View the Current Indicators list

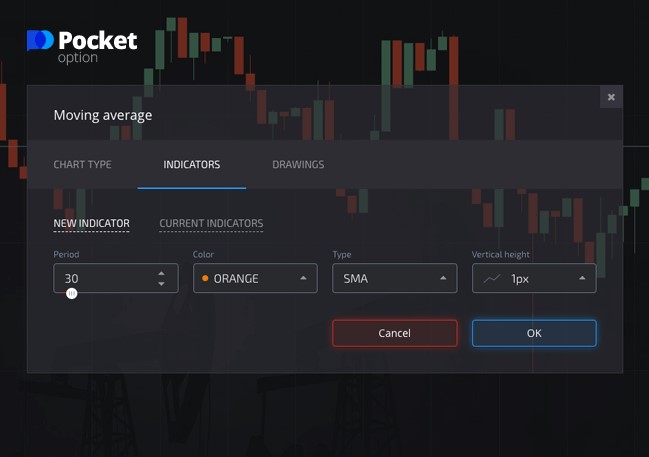pos(211,224)
